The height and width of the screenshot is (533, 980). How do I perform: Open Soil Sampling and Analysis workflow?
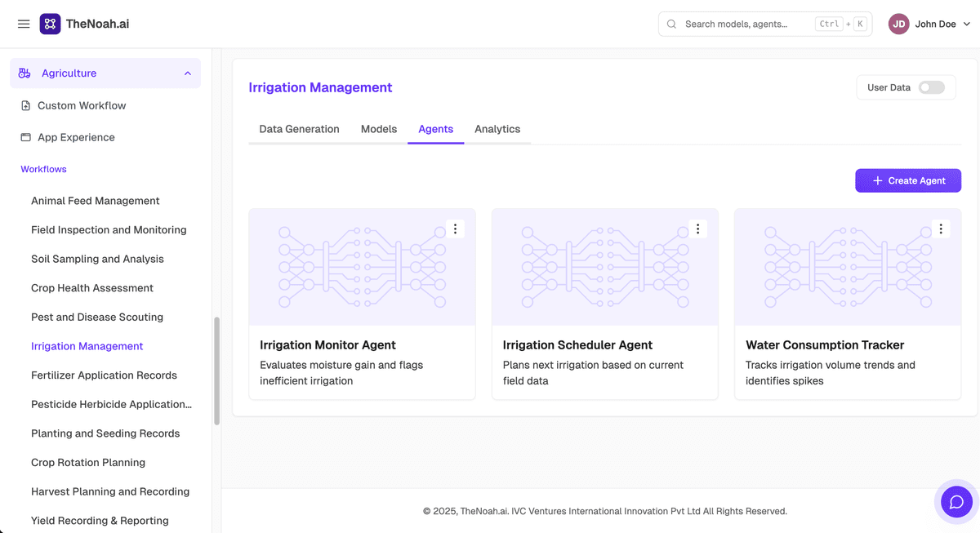click(x=97, y=259)
